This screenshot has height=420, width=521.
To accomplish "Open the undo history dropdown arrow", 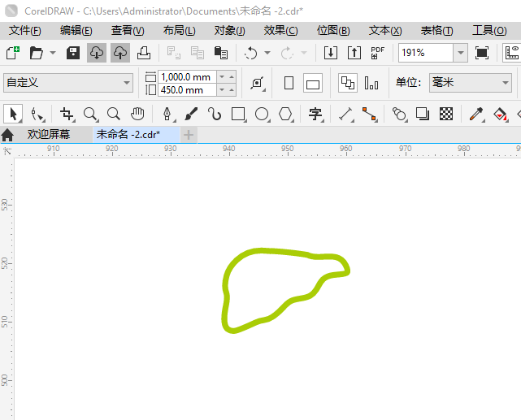I will pos(267,53).
